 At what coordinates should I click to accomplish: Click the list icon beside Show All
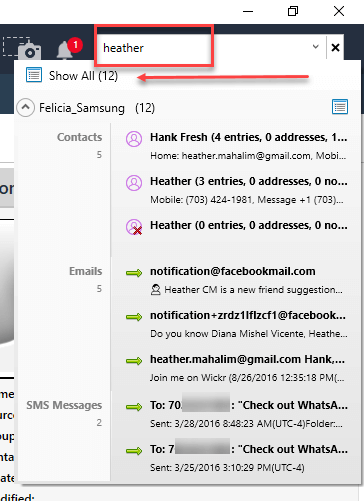pyautogui.click(x=34, y=75)
